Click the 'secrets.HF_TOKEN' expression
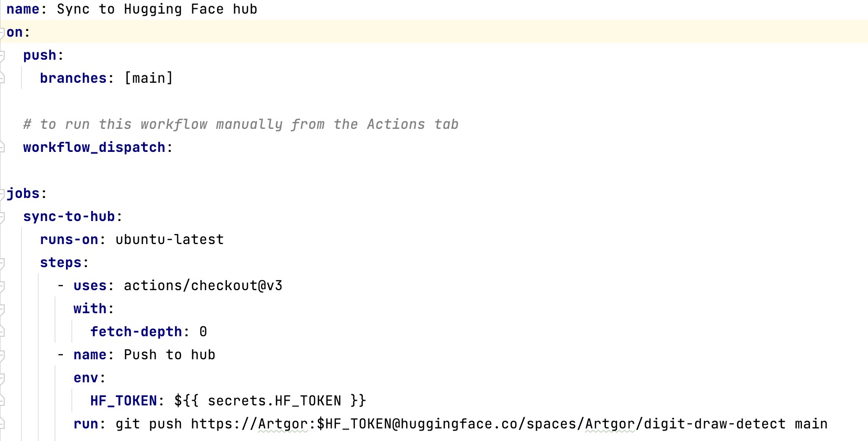The width and height of the screenshot is (868, 441). click(x=274, y=401)
